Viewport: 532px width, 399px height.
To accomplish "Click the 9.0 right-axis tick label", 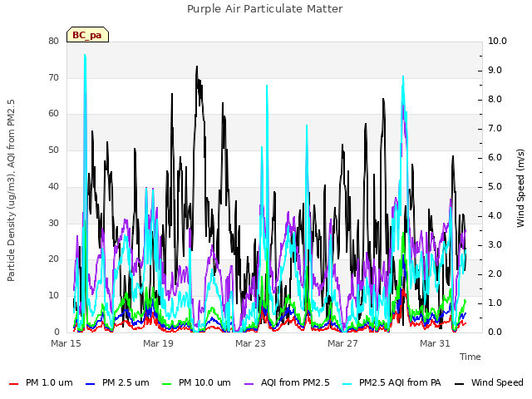I will [x=495, y=70].
